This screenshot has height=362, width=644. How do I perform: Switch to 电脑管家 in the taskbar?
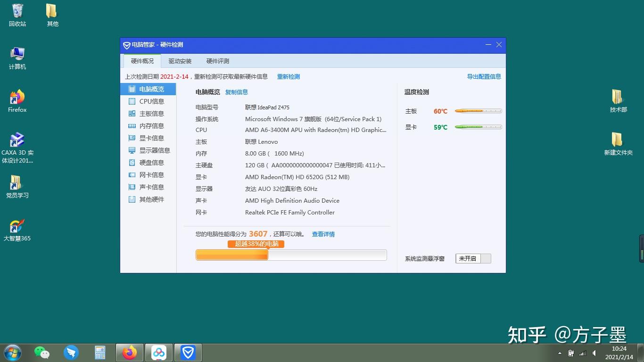click(x=188, y=353)
